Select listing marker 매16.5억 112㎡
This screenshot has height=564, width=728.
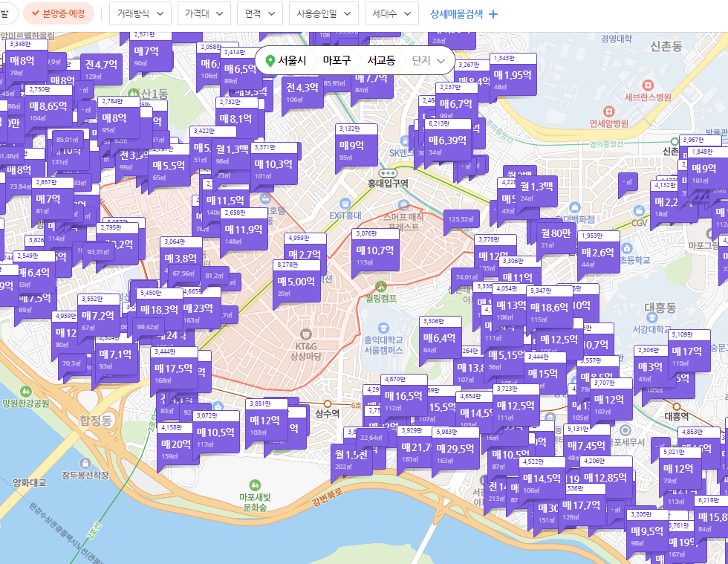(x=403, y=396)
